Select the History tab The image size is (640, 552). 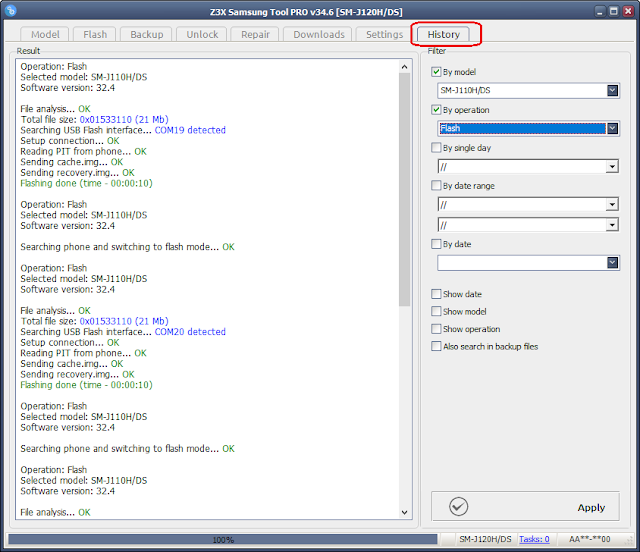444,35
